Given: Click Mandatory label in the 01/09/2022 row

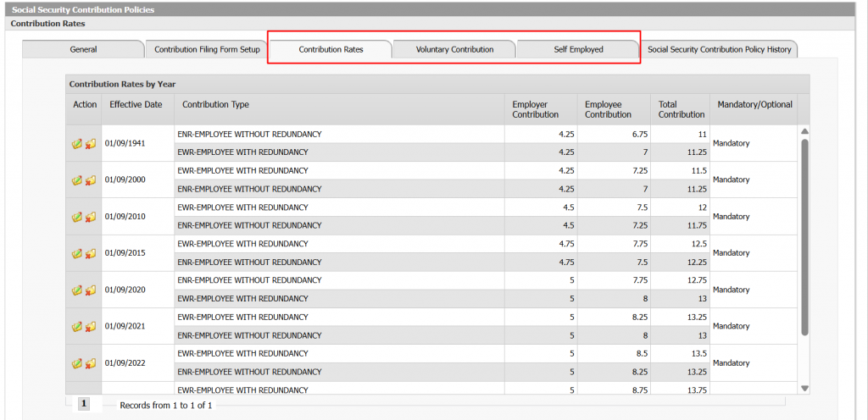Looking at the screenshot, I should pos(732,363).
